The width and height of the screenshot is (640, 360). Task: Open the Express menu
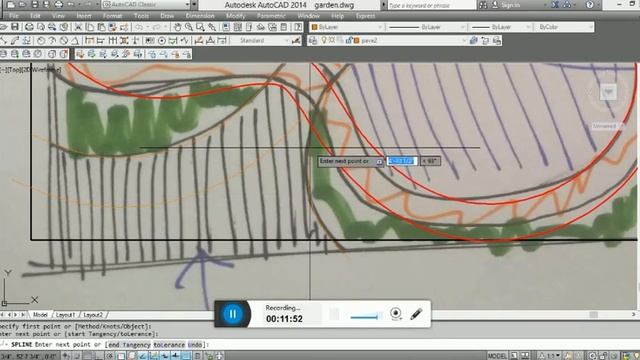pos(365,16)
